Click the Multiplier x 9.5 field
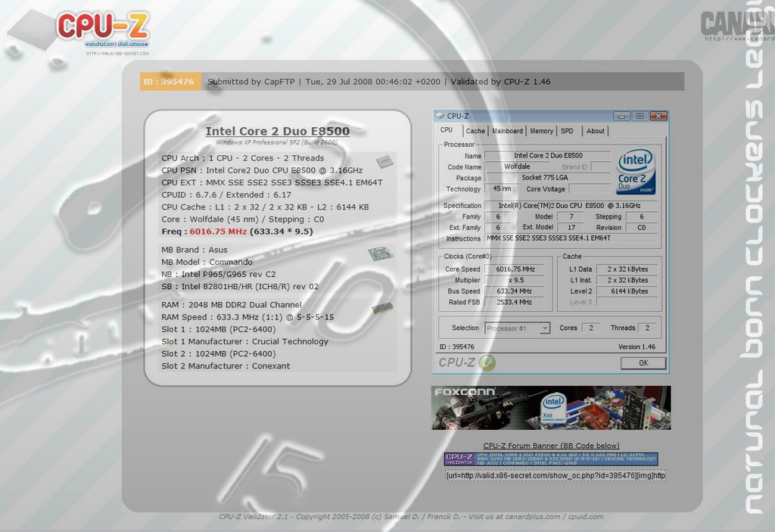 (x=514, y=280)
